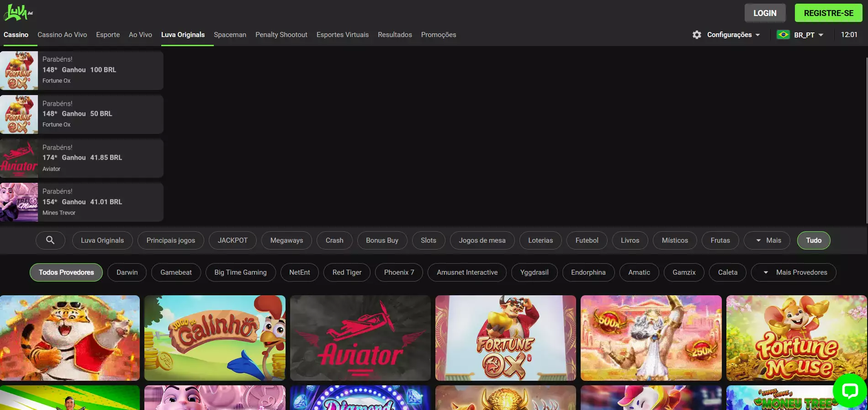Click the REGISTRE-SE button
This screenshot has height=410, width=868.
(828, 13)
